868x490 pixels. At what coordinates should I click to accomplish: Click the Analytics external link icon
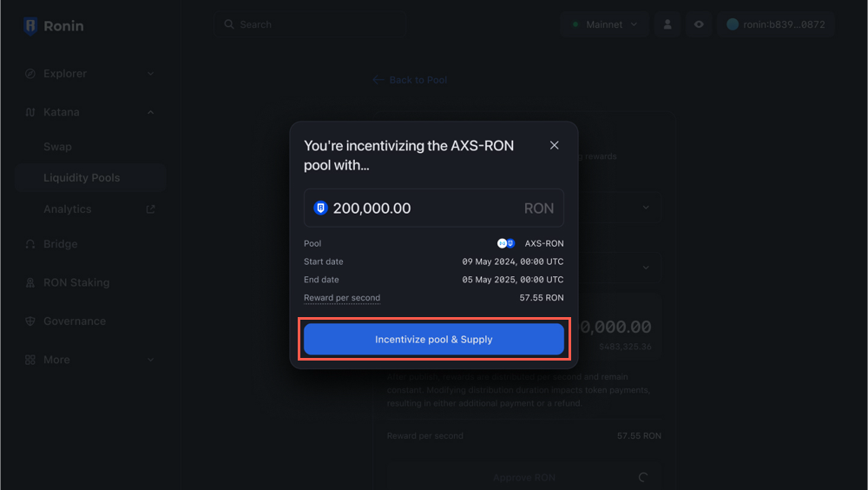pyautogui.click(x=150, y=209)
